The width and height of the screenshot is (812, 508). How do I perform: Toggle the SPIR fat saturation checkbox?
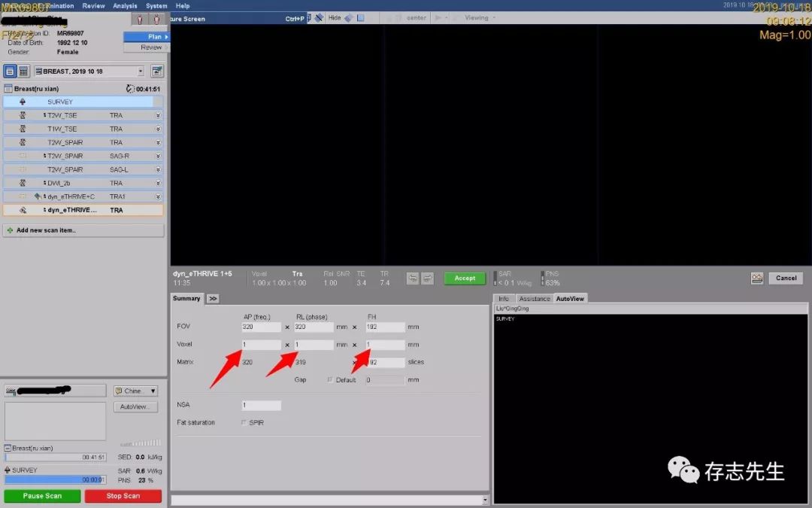(244, 422)
